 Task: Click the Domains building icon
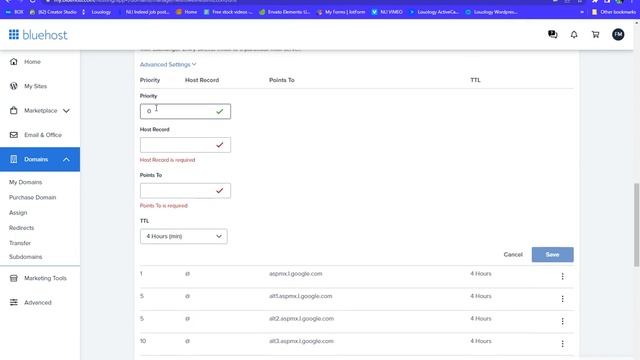click(x=13, y=159)
